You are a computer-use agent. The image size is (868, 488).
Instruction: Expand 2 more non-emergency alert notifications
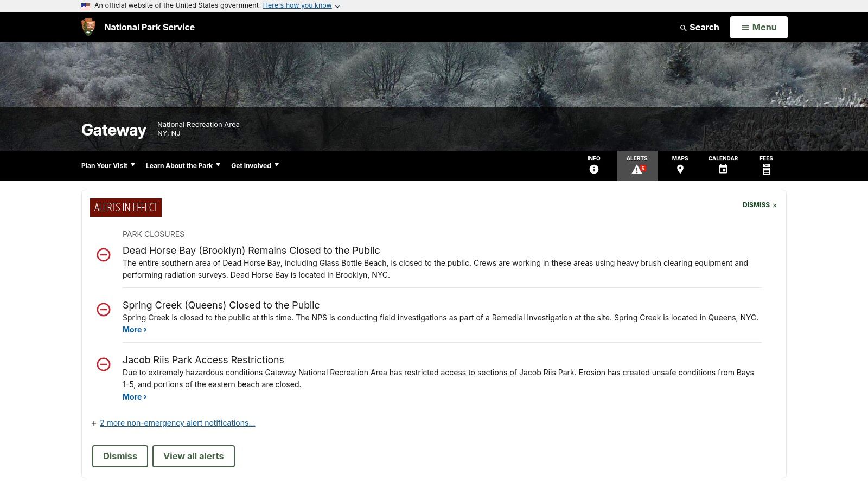pos(177,423)
